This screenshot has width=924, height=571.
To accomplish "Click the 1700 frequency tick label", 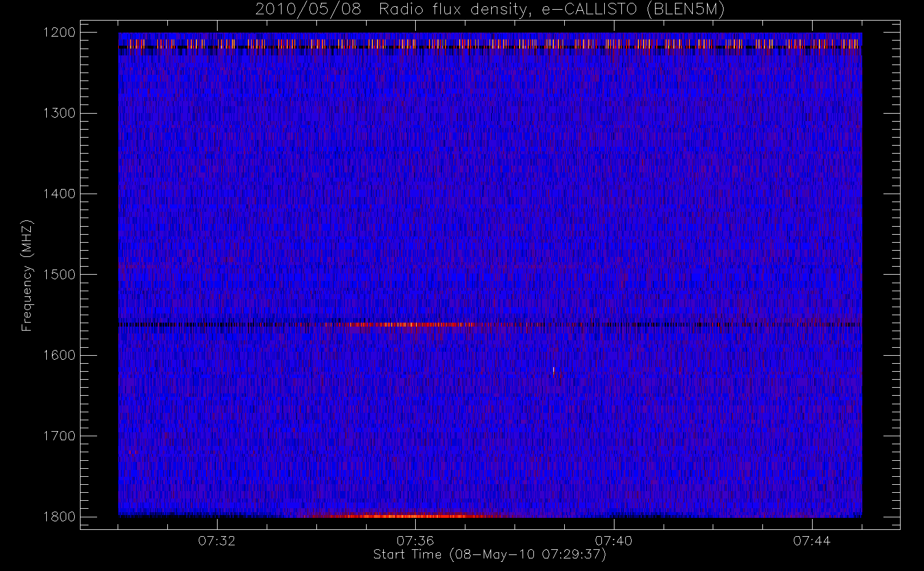I will pos(59,436).
